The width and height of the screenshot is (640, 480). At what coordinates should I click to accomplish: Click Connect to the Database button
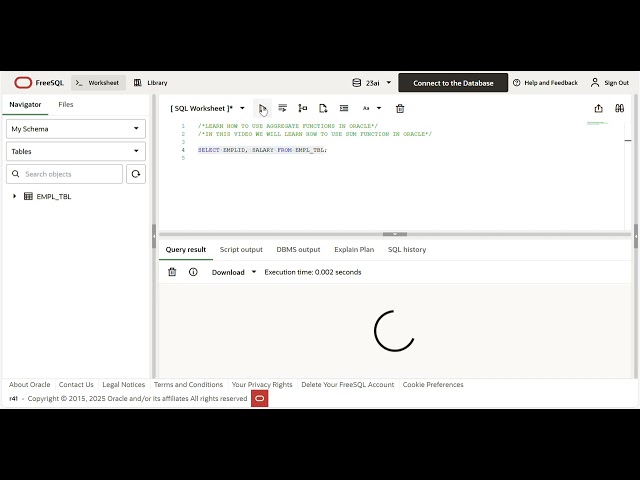(453, 83)
